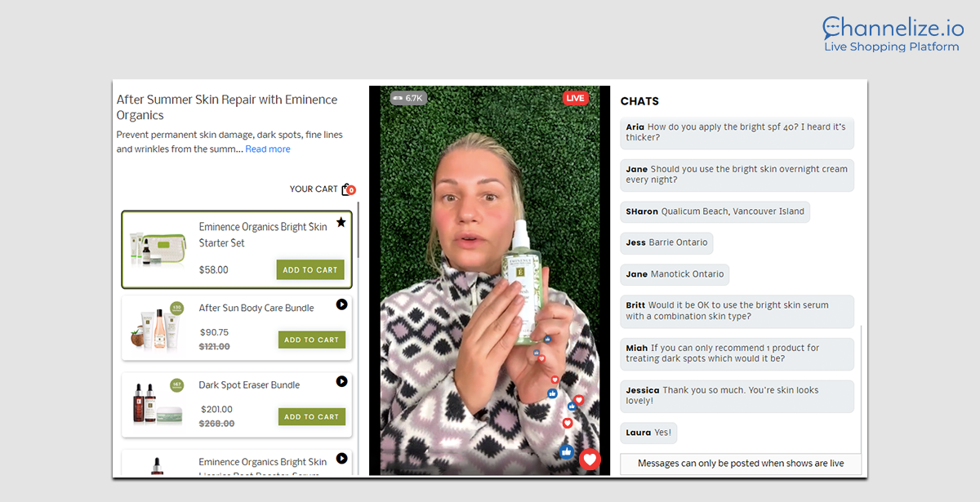Viewport: 980px width, 502px height.
Task: Add Dark Spot Eraser Bundle to cart
Action: tap(311, 416)
